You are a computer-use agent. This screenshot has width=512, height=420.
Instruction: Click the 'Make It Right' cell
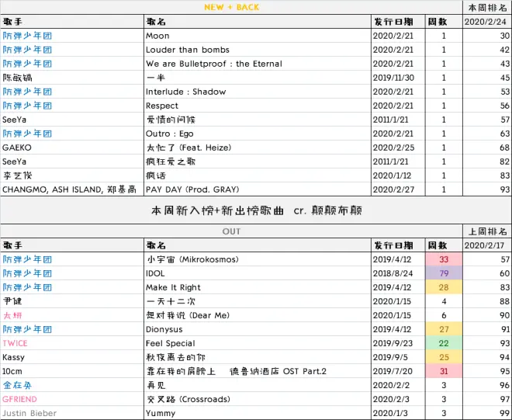(x=258, y=287)
